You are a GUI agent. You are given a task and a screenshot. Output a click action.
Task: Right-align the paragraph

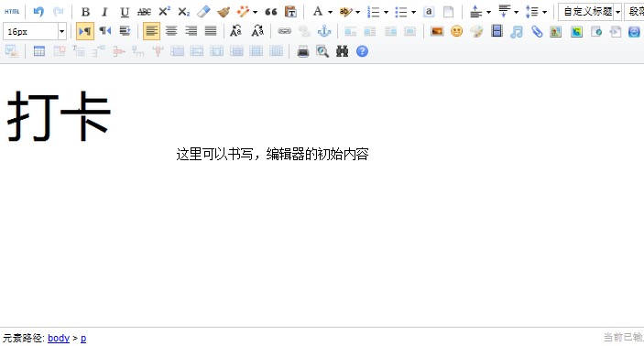[x=191, y=31]
